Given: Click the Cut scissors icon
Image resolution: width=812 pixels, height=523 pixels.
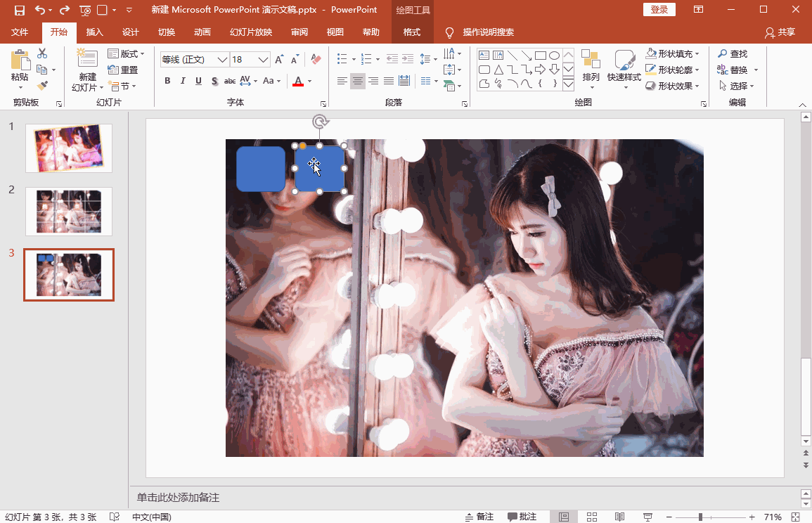Looking at the screenshot, I should tap(42, 53).
